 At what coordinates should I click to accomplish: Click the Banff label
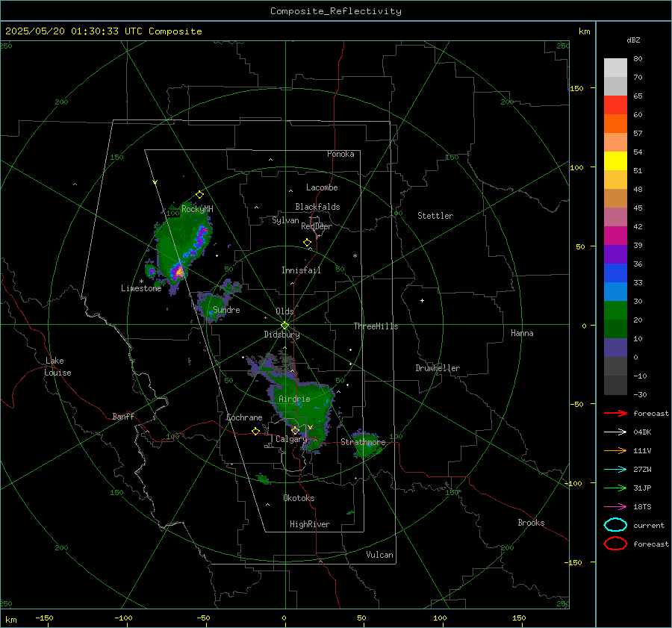[x=123, y=417]
